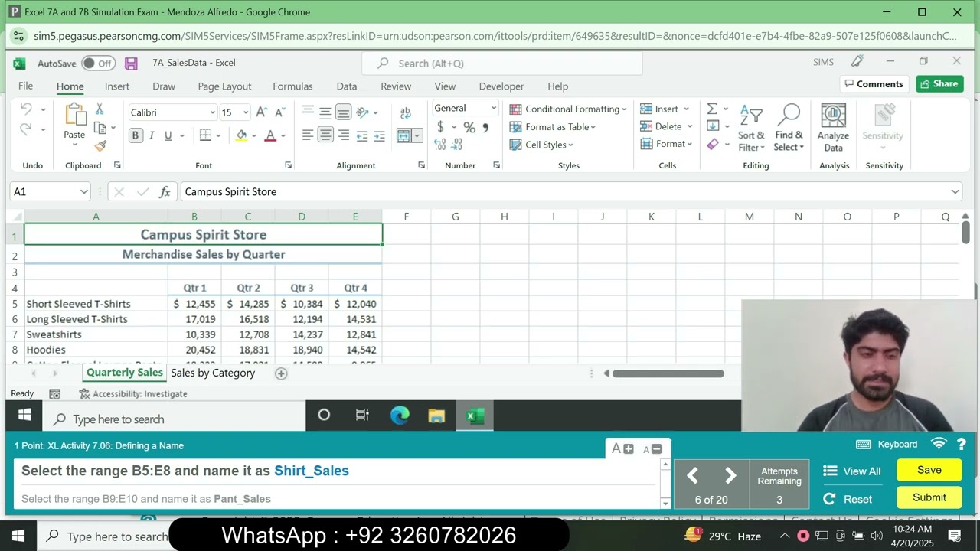The width and height of the screenshot is (980, 551).
Task: Click the Excel icon in the simulated taskbar
Action: [475, 416]
